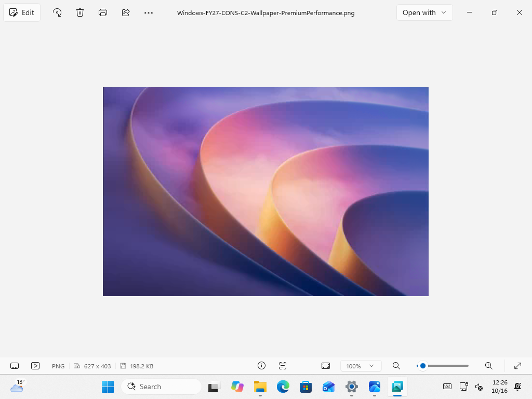This screenshot has width=532, height=399.
Task: Print the image using the printer icon
Action: coord(103,12)
